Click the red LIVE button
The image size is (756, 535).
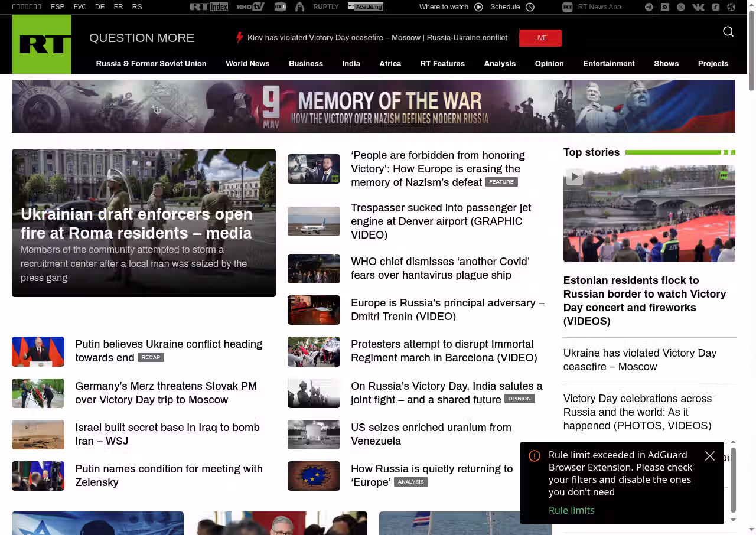pyautogui.click(x=540, y=38)
